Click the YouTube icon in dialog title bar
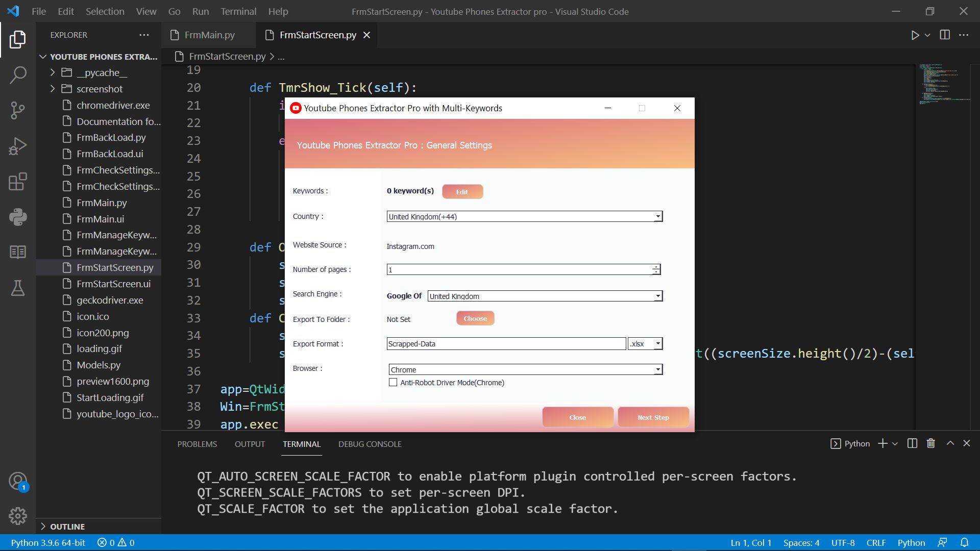Viewport: 980px width, 551px height. [x=296, y=108]
